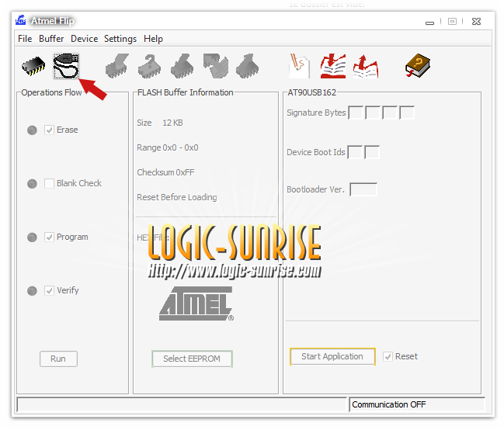Toggle the Program checkbox
Screen dimensions: 504x430
tap(49, 238)
